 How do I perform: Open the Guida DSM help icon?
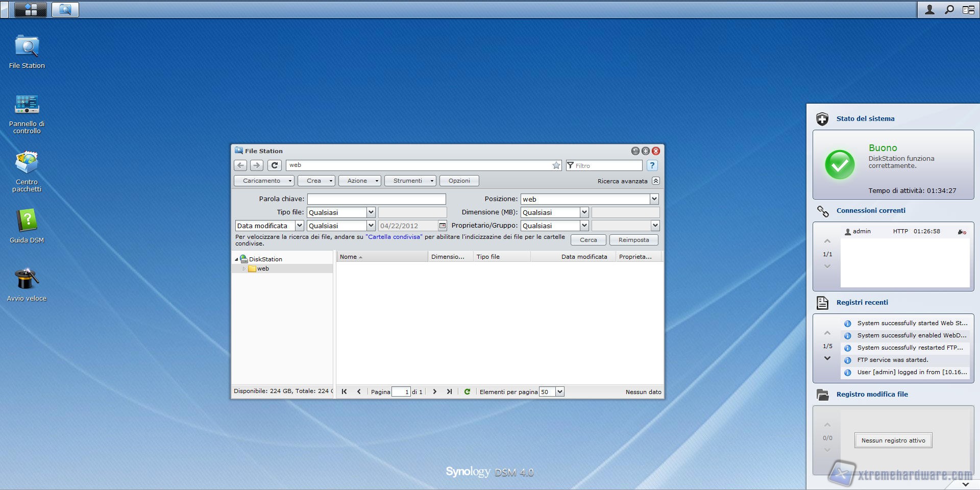[x=27, y=222]
